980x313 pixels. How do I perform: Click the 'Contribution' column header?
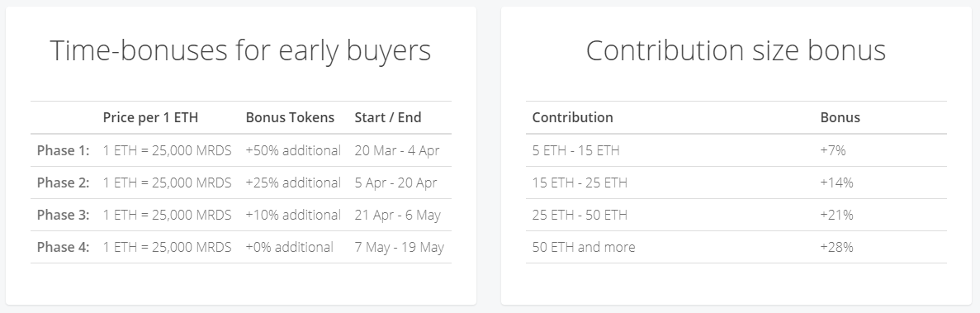point(572,117)
